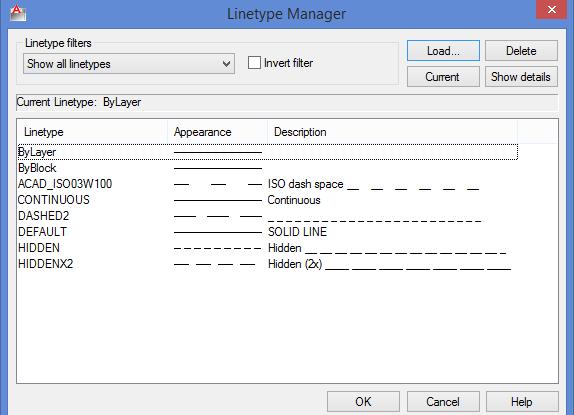
Task: Enable the Invert filter checkbox
Action: click(254, 63)
